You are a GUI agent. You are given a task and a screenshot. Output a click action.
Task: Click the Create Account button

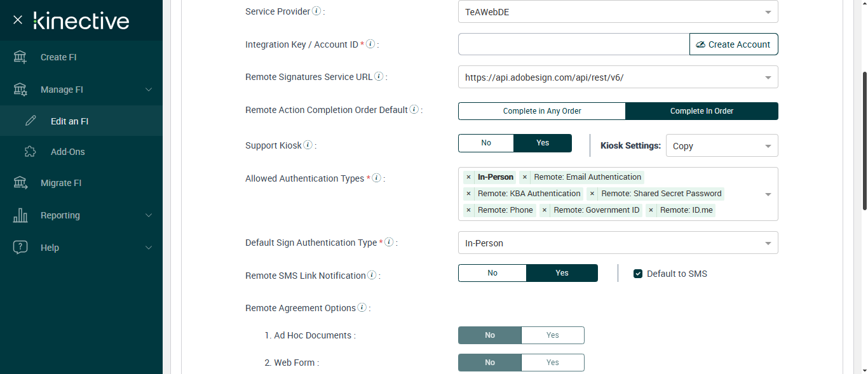(733, 44)
